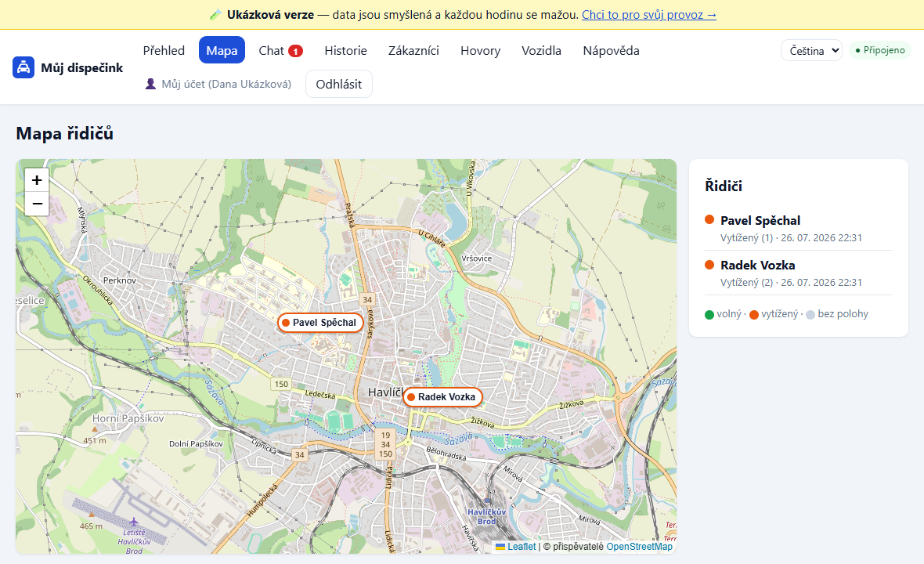Go to the Vozidla tab
Image resolution: width=924 pixels, height=564 pixels.
click(541, 51)
